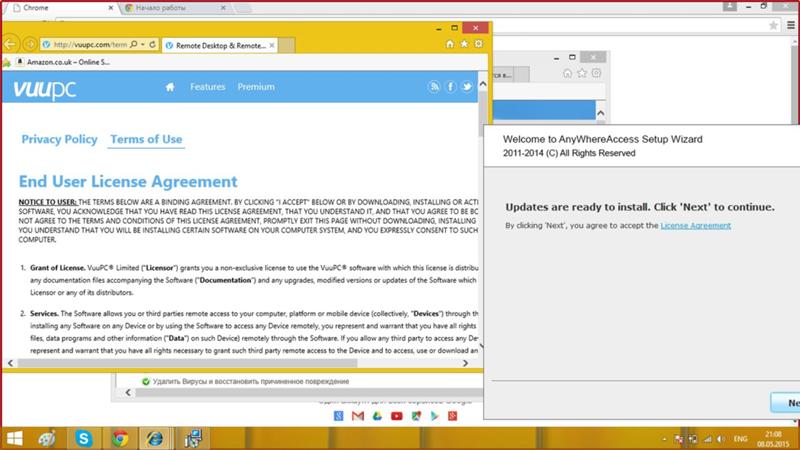This screenshot has height=450, width=800.
Task: Open the Chrome hamburger menu
Action: [x=791, y=25]
